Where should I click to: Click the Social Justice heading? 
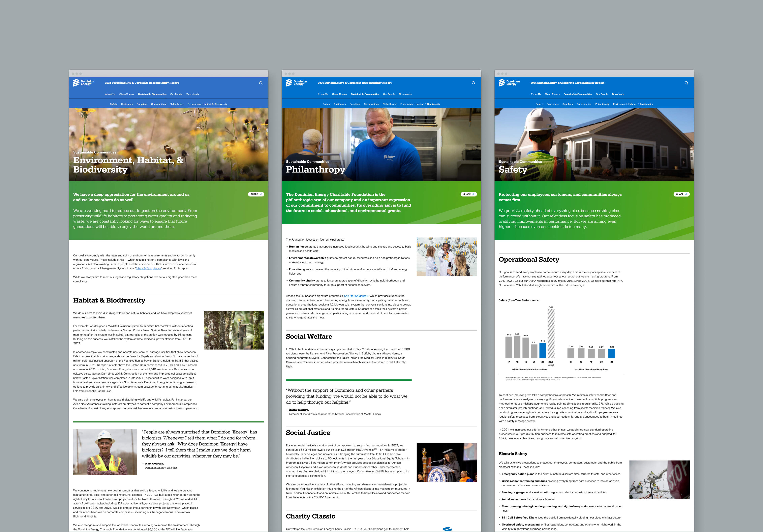pyautogui.click(x=308, y=433)
